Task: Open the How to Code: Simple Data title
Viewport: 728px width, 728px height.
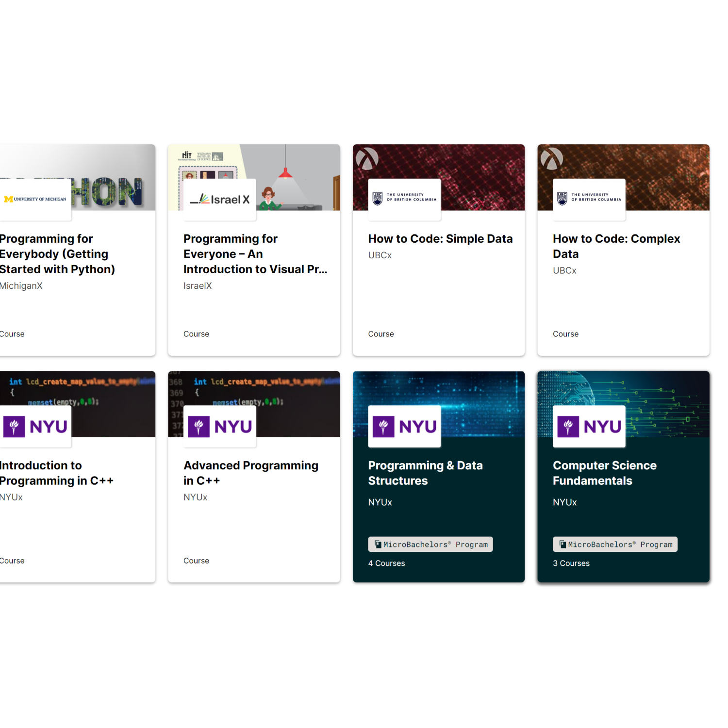Action: [440, 239]
